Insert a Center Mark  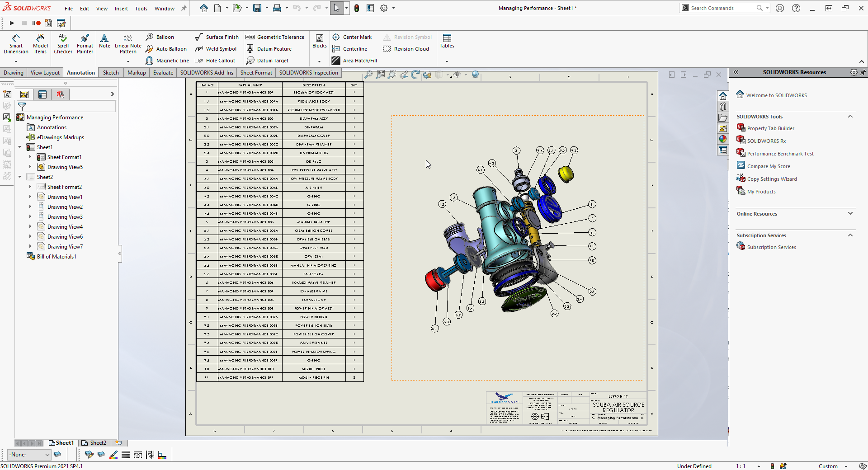352,37
